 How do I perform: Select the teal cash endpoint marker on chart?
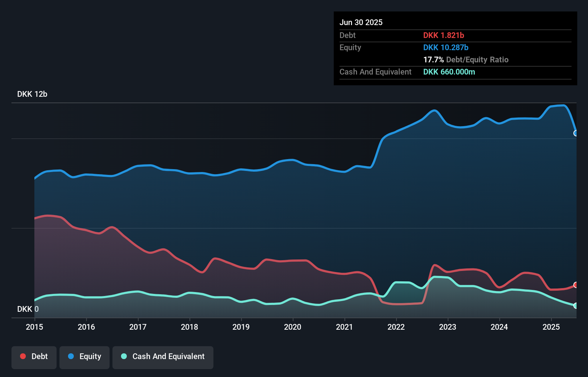coord(576,306)
